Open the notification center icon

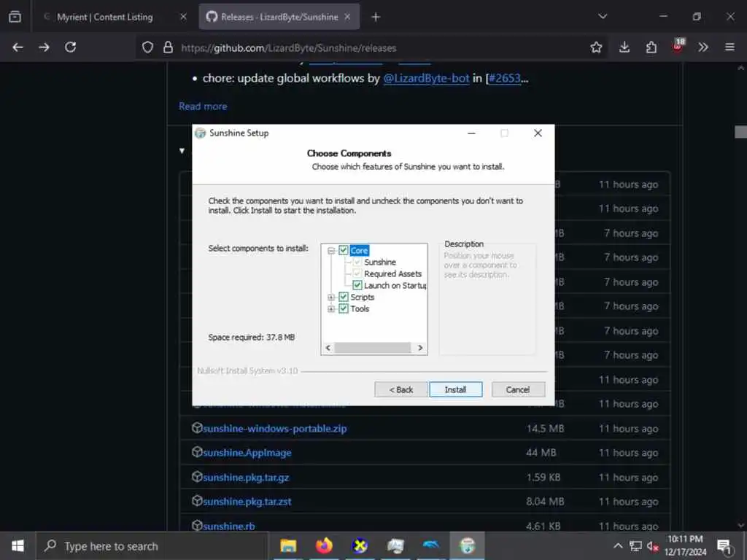[724, 546]
